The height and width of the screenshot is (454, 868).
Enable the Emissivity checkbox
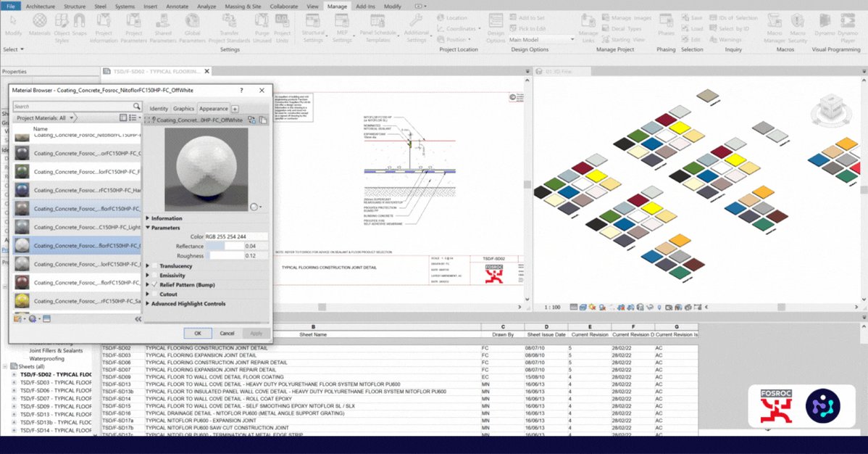click(x=155, y=276)
